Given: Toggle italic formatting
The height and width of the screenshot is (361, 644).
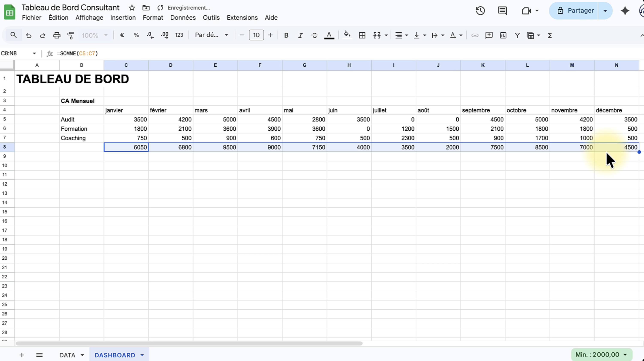Looking at the screenshot, I should (x=300, y=35).
